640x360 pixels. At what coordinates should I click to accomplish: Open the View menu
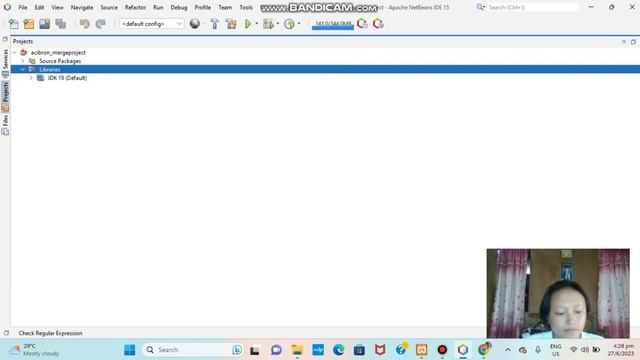point(58,7)
